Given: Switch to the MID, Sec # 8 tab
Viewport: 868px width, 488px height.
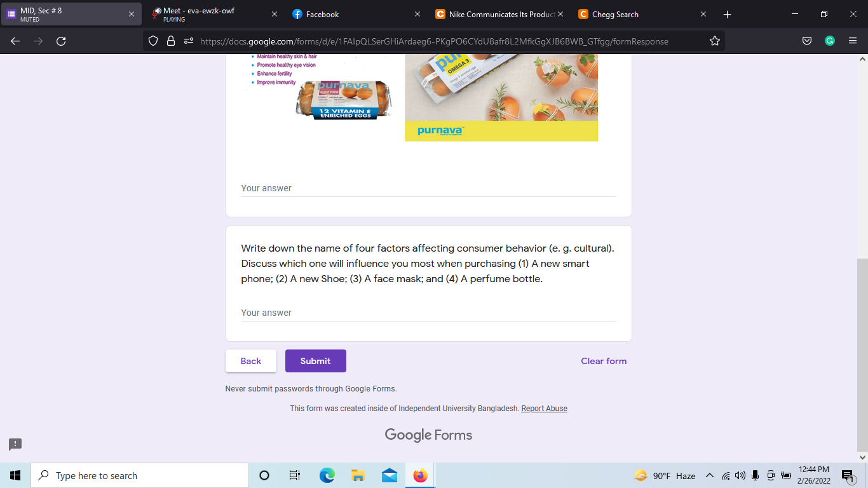Looking at the screenshot, I should [71, 14].
